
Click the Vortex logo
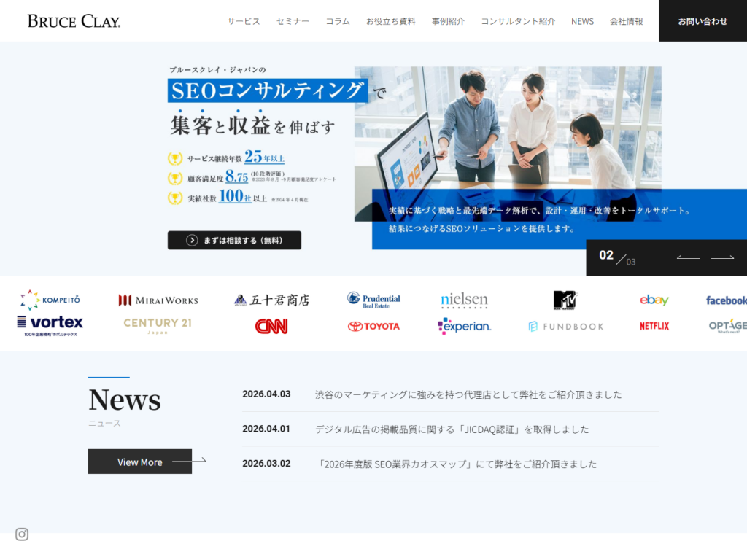(x=50, y=324)
